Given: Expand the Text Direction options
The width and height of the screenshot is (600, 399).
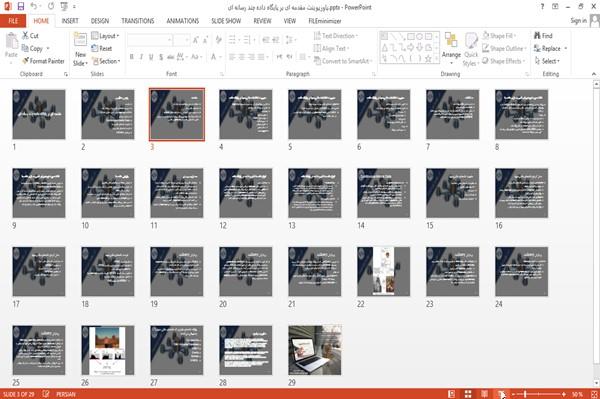Looking at the screenshot, I should click(x=336, y=36).
